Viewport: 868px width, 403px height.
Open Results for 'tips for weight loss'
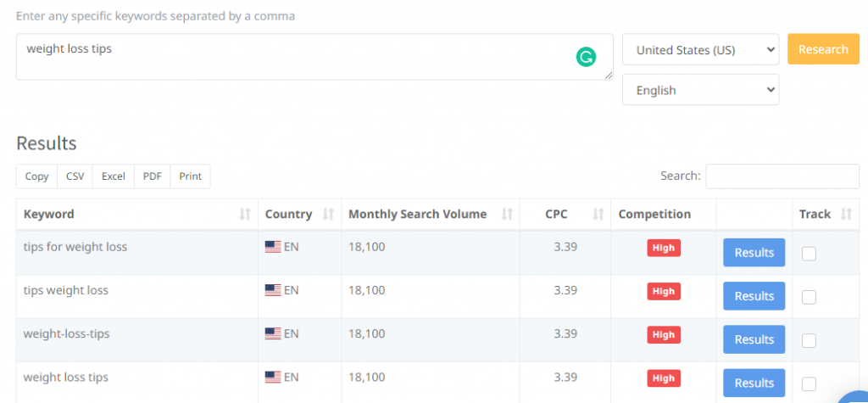click(754, 253)
